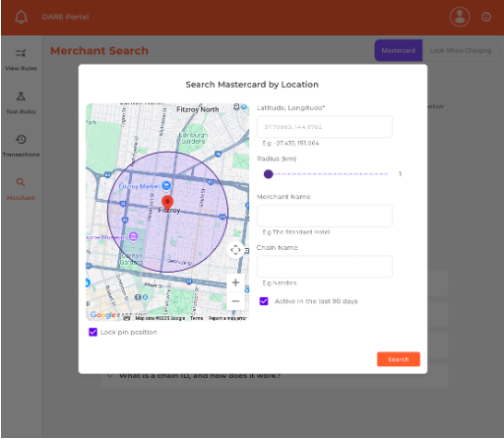The width and height of the screenshot is (504, 439).
Task: Focus the Latitude, Longitude input field
Action: [x=325, y=127]
